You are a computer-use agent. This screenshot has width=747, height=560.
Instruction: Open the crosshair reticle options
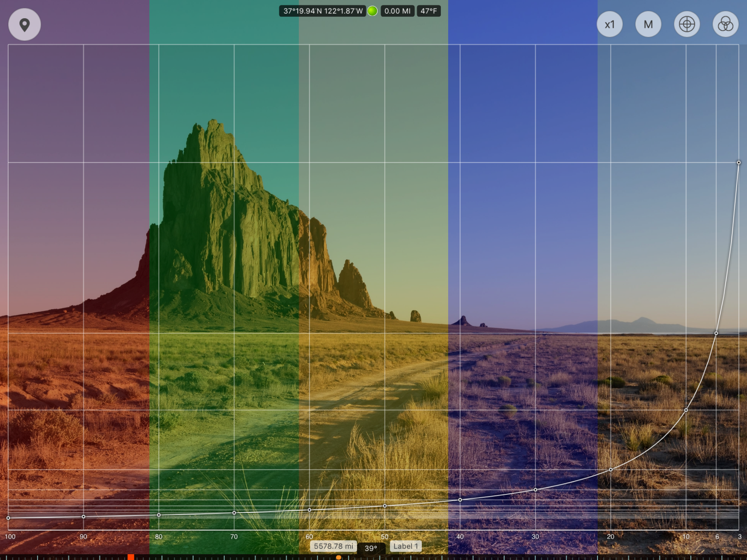tap(687, 25)
